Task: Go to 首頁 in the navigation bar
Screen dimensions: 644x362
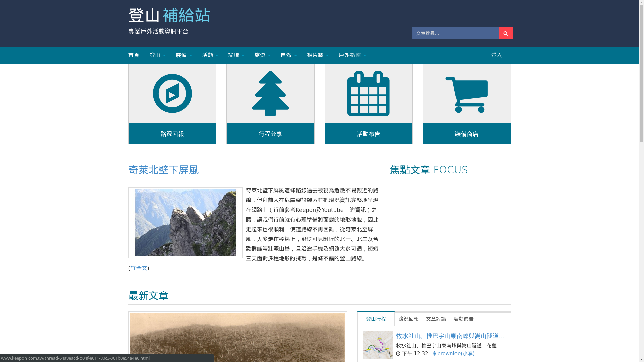Action: click(133, 55)
